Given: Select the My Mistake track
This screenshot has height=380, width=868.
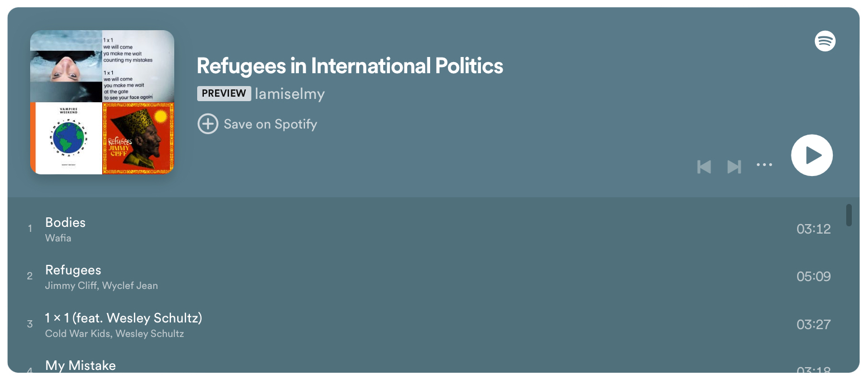Looking at the screenshot, I should point(80,365).
